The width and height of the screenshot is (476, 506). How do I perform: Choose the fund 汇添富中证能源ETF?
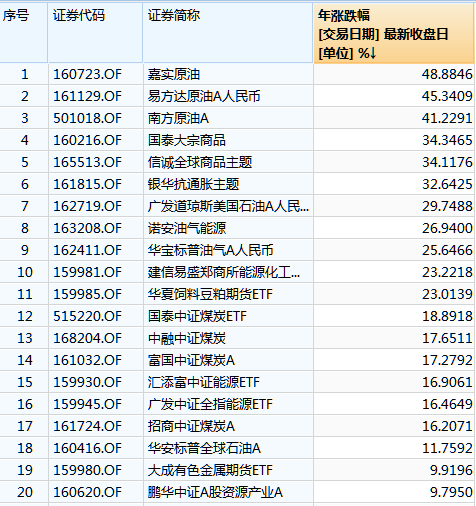pos(204,382)
